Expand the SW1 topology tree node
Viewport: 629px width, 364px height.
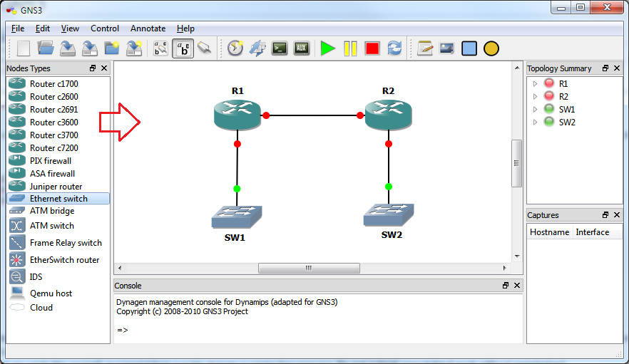tap(536, 110)
